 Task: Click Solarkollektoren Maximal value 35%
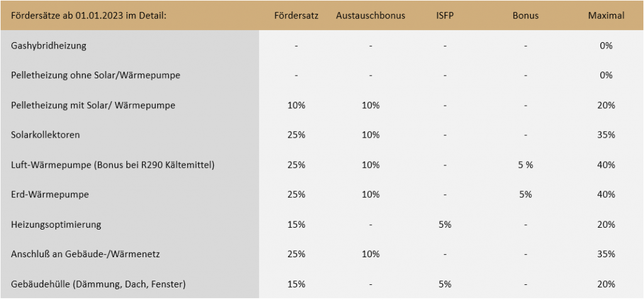606,135
